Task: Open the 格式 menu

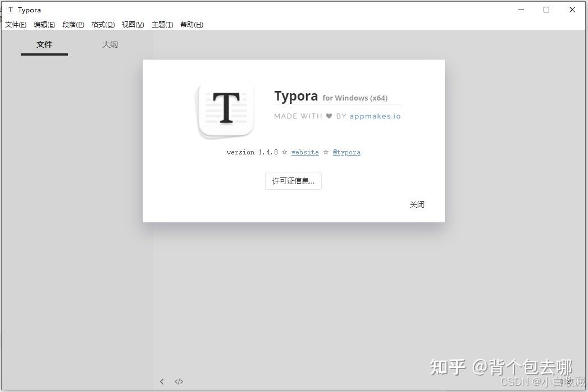Action: pos(103,24)
